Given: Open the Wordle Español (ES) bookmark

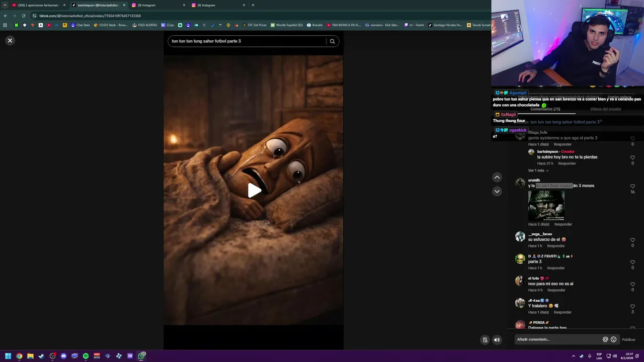Looking at the screenshot, I should tap(287, 25).
